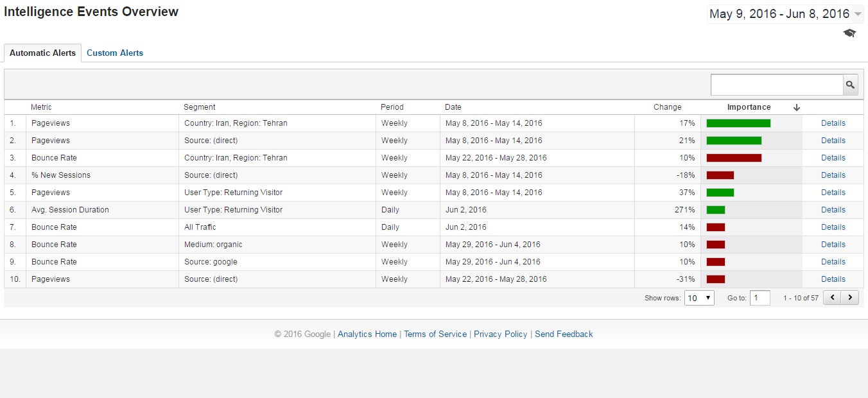Image resolution: width=868 pixels, height=398 pixels.
Task: Open the Show rows dropdown
Action: [699, 298]
